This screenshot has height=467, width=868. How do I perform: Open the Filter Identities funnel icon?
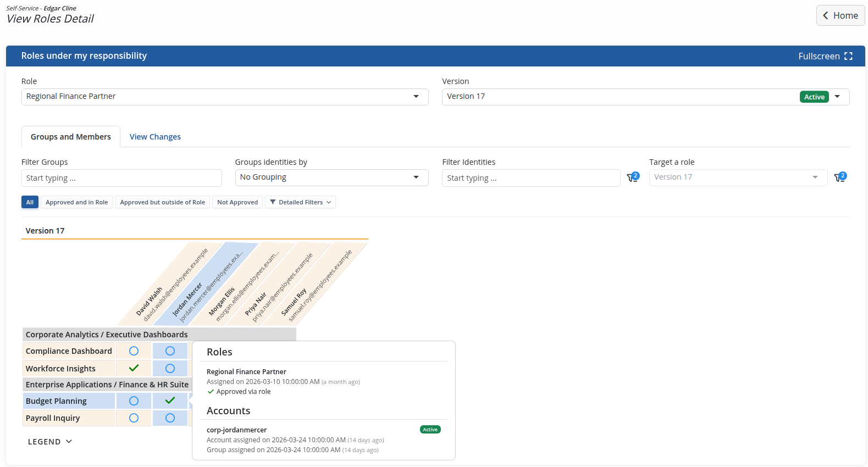coord(633,177)
